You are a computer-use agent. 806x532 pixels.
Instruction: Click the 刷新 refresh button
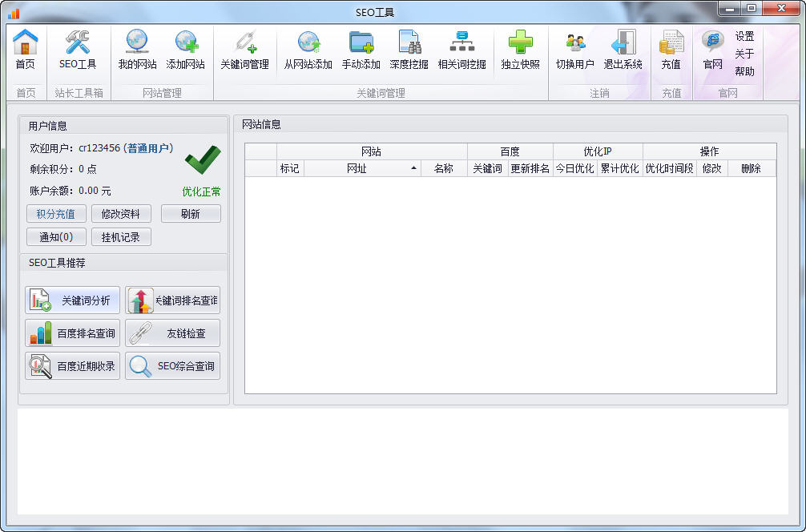[191, 213]
